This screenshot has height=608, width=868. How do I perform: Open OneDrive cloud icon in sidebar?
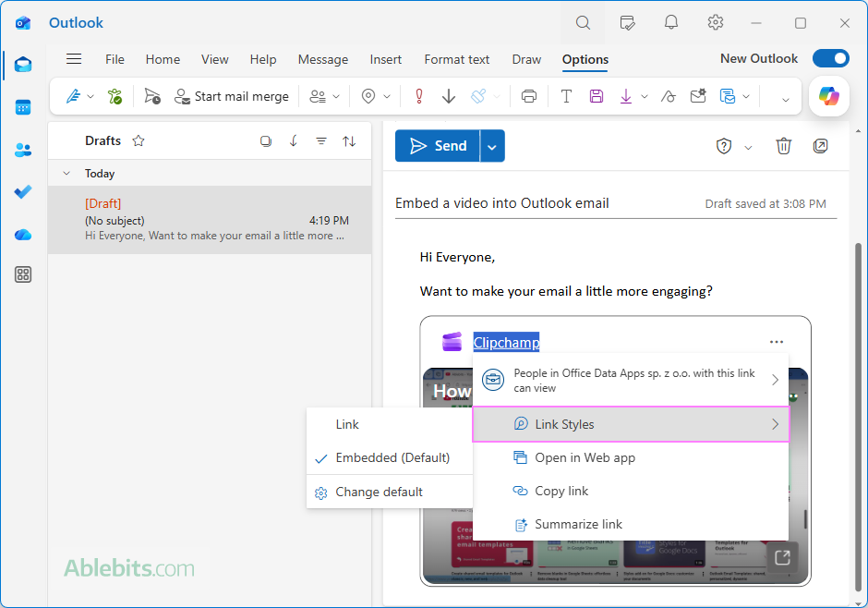tap(23, 234)
